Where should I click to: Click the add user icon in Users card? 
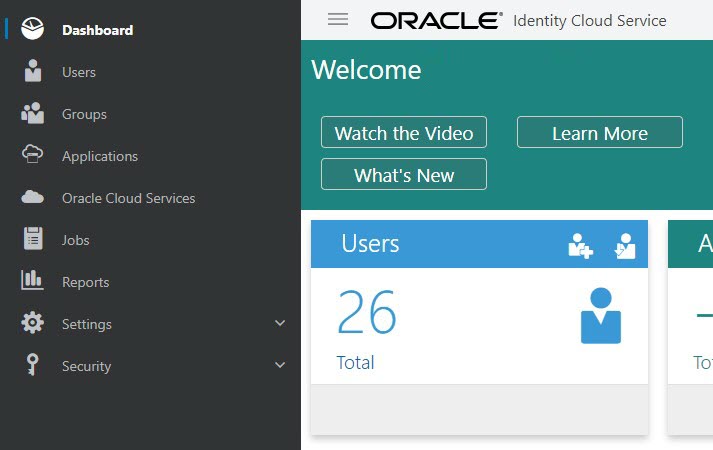point(581,245)
